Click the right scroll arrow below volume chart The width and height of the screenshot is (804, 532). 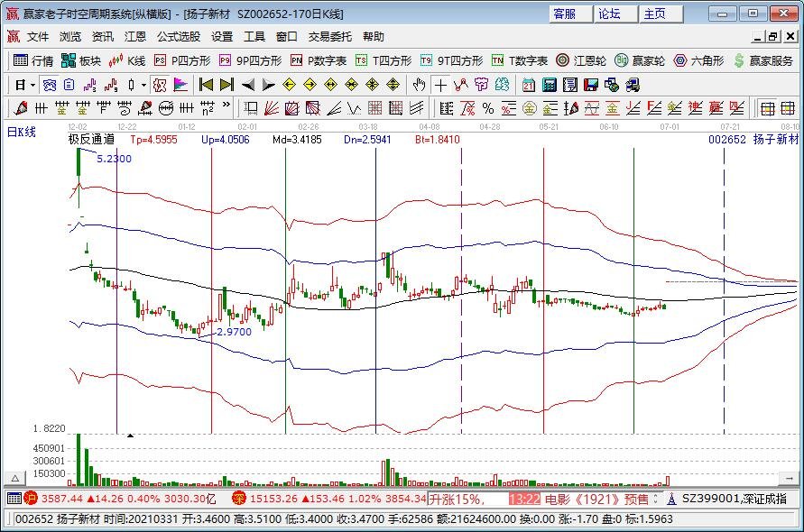click(x=796, y=477)
